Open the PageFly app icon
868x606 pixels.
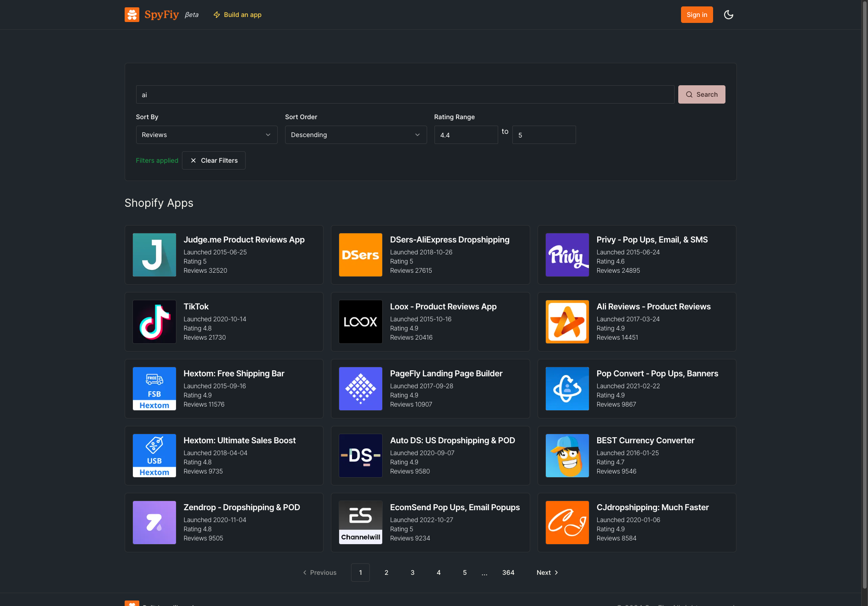pos(361,389)
